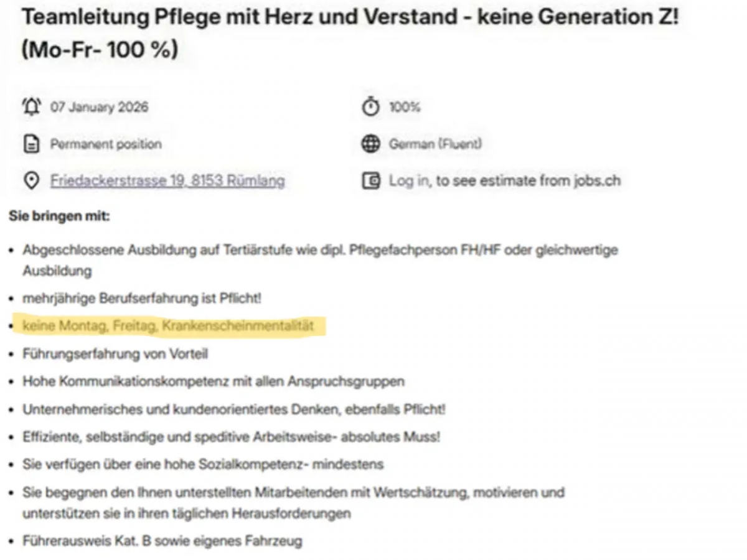Click the German (Fluent) language label
The width and height of the screenshot is (747, 560).
pyautogui.click(x=435, y=144)
